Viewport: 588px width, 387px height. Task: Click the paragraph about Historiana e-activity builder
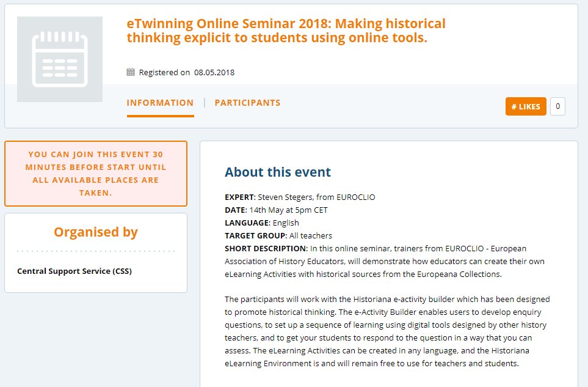(387, 331)
